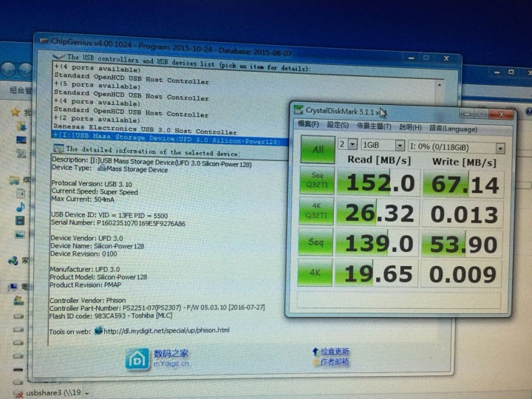Open Videos library film icon

(x=20, y=221)
